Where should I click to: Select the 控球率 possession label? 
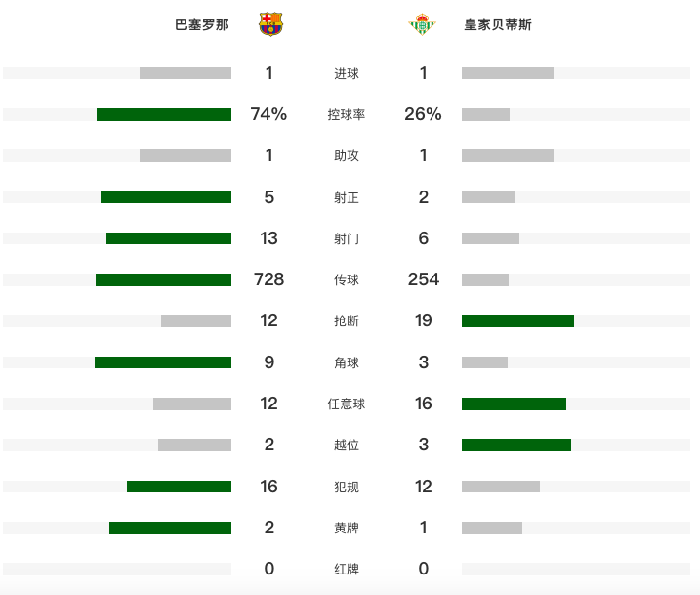[347, 115]
